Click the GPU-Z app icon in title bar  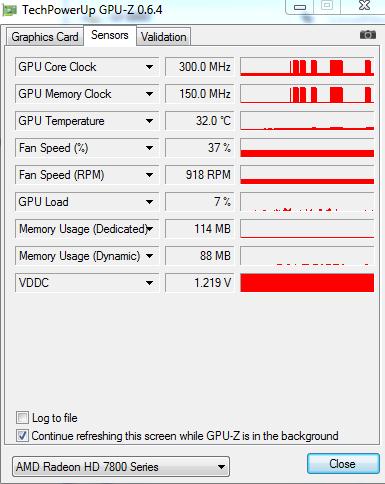click(10, 10)
